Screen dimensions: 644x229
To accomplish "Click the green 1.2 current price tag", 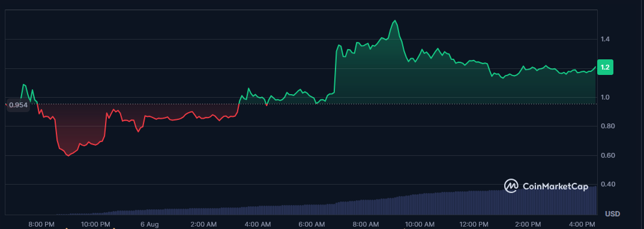I will (x=605, y=67).
